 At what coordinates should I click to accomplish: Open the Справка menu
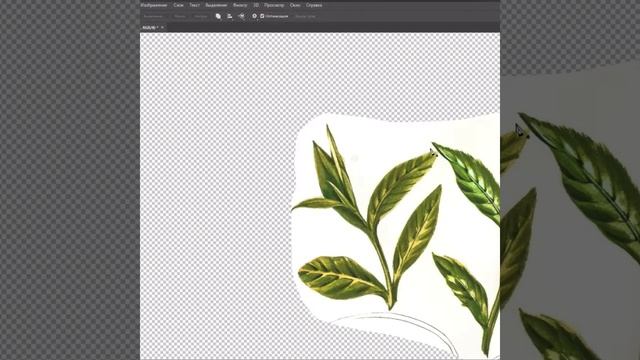pos(314,5)
